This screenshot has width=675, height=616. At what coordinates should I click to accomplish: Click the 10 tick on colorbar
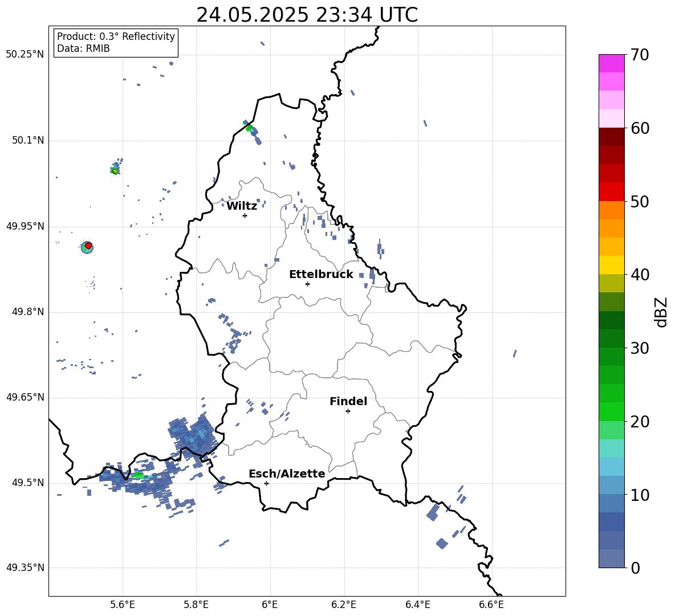click(640, 495)
